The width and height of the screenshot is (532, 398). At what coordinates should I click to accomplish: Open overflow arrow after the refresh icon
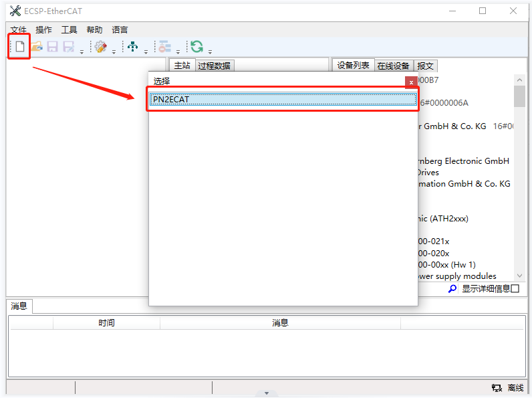point(210,52)
